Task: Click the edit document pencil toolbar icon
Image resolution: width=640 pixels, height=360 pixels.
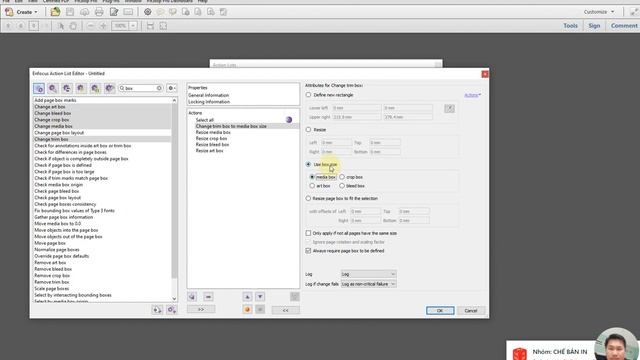Action: [114, 12]
